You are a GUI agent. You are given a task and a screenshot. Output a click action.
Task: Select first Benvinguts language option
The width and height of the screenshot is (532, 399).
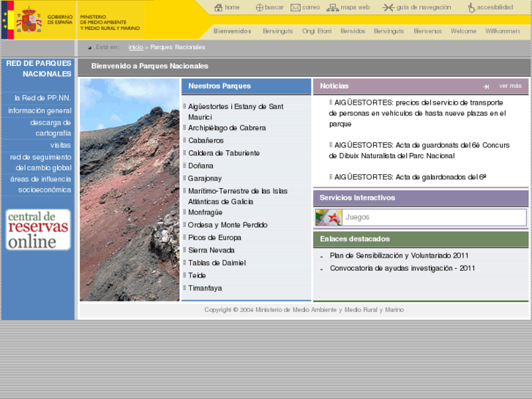click(277, 31)
